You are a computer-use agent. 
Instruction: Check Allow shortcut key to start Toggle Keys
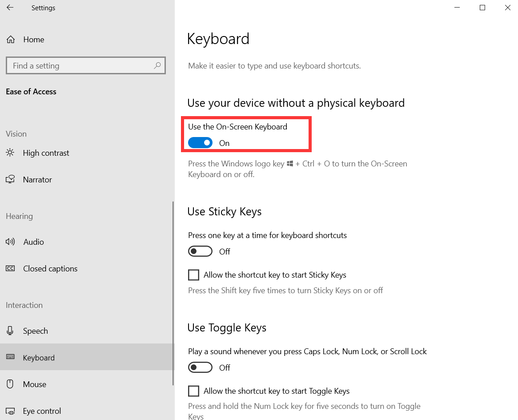click(193, 391)
